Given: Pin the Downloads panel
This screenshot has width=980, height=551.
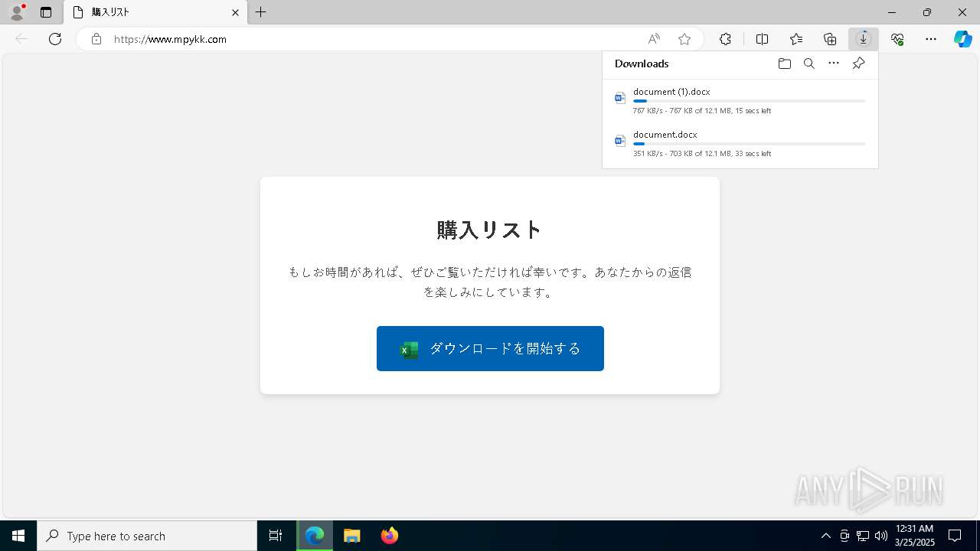Looking at the screenshot, I should (858, 64).
